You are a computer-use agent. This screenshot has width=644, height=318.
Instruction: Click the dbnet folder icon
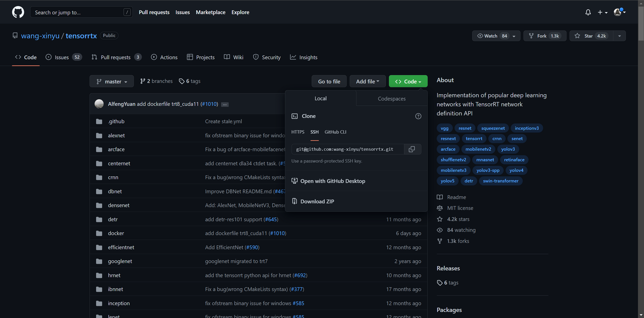[x=99, y=191]
